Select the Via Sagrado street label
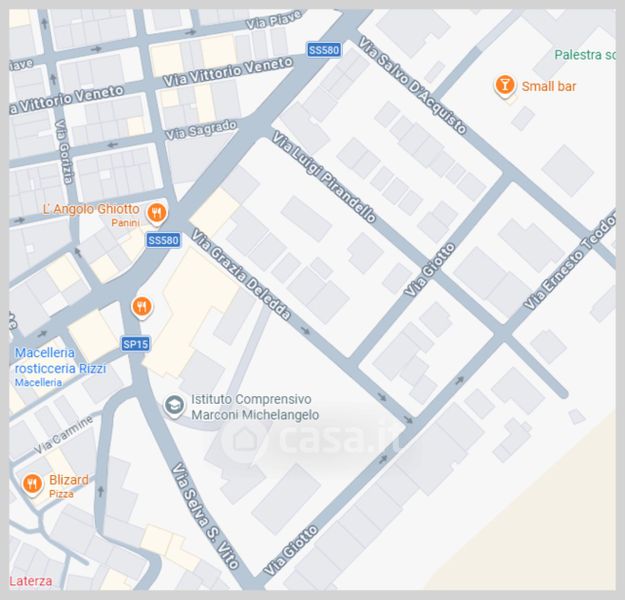This screenshot has width=625, height=600. click(202, 130)
